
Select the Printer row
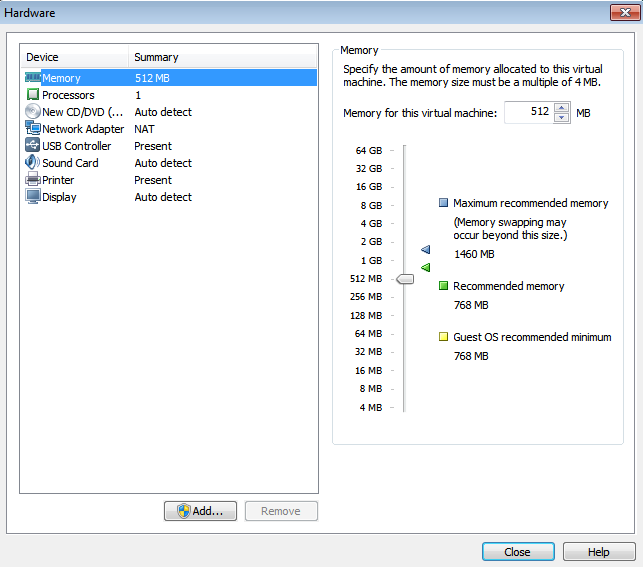tap(169, 180)
